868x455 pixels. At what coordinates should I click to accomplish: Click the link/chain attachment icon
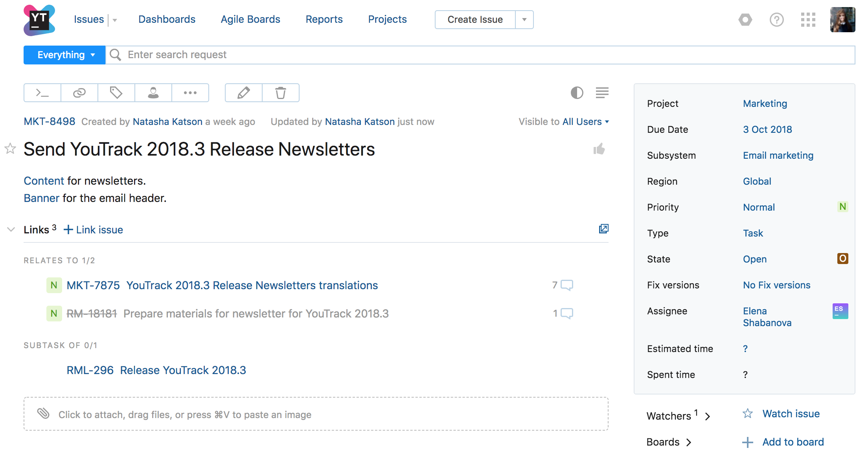click(79, 92)
